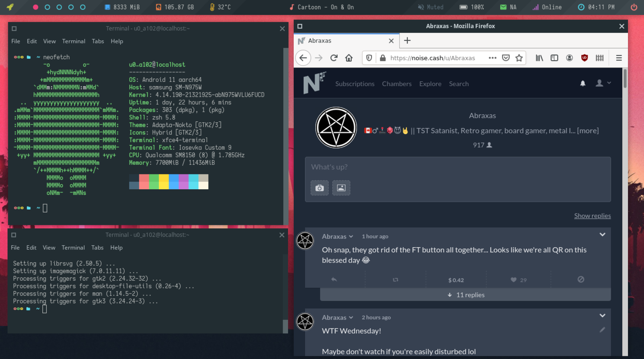Image resolution: width=644 pixels, height=359 pixels.
Task: Select the Abraxas browser tab
Action: tap(346, 41)
